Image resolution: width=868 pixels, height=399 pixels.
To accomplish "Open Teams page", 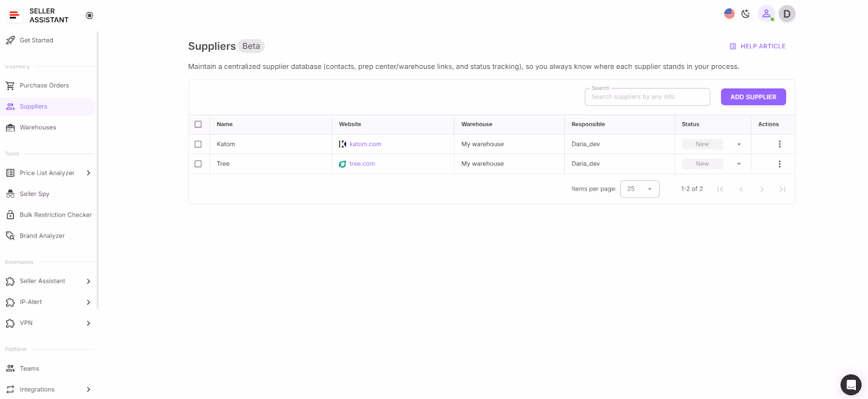I will click(29, 369).
